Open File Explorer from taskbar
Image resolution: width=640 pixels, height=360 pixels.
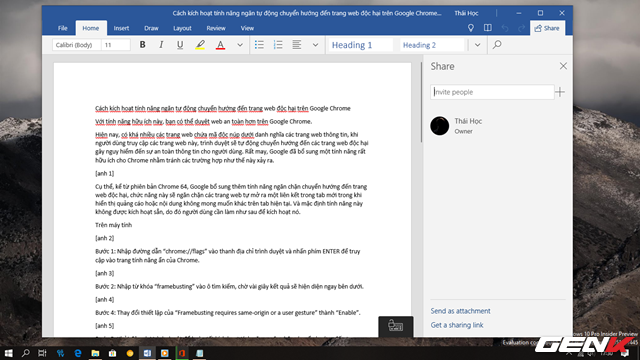coord(95,353)
